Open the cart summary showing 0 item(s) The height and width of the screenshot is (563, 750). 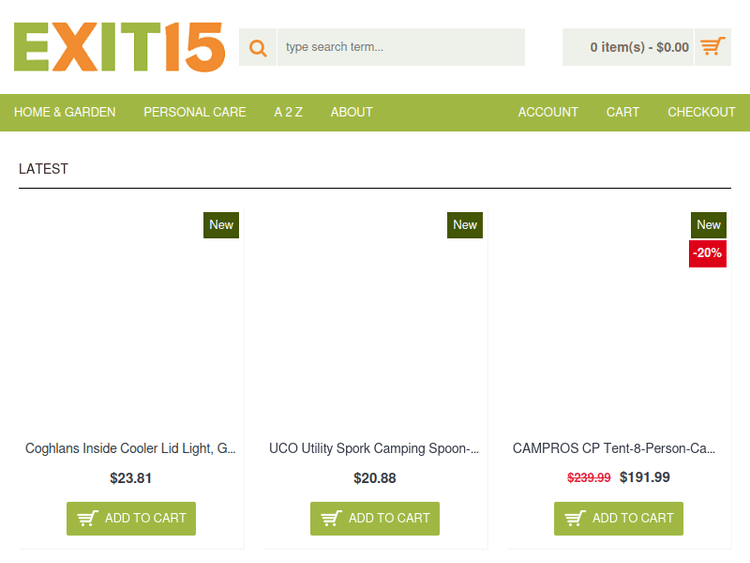tap(639, 47)
